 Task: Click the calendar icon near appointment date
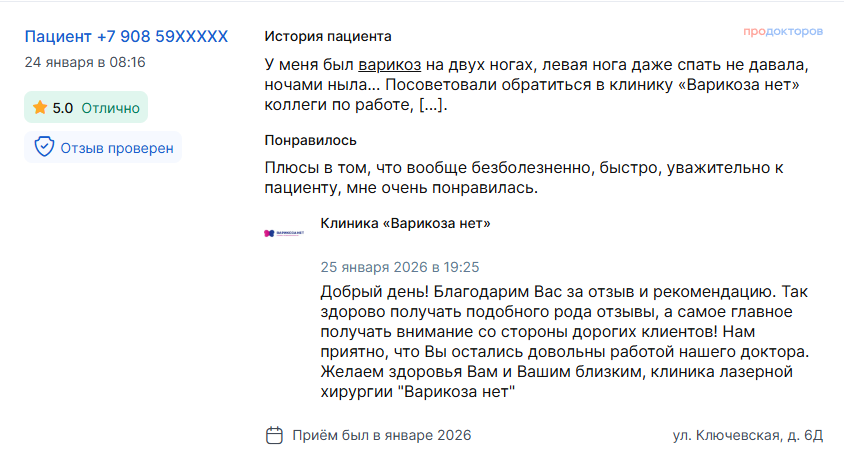274,435
